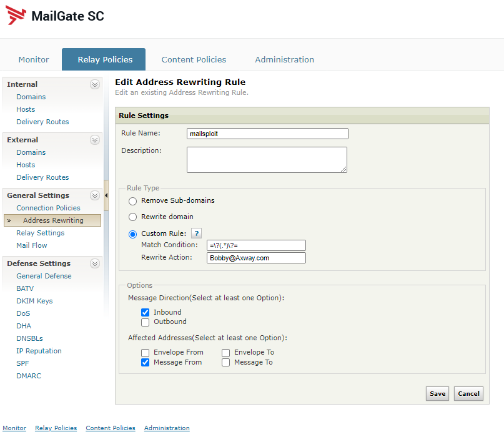This screenshot has width=504, height=437.
Task: Open Custom Rule help question mark icon
Action: coord(195,233)
